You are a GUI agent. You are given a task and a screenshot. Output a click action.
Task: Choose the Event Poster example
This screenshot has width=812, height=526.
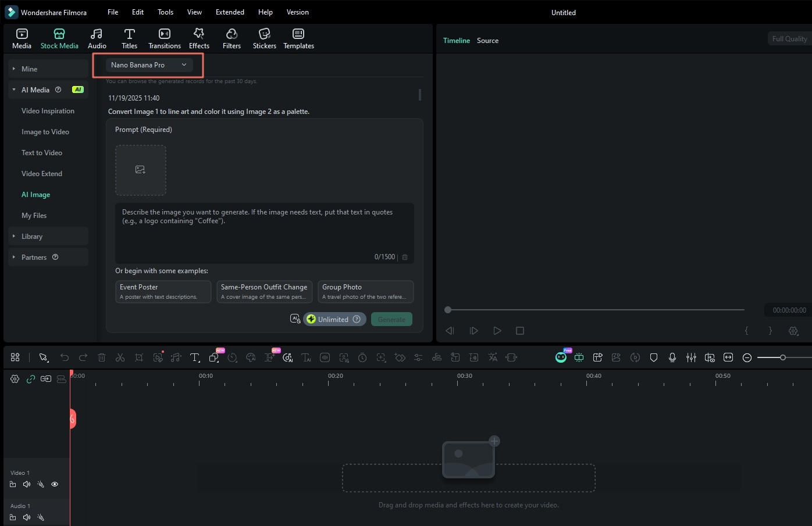pyautogui.click(x=163, y=292)
